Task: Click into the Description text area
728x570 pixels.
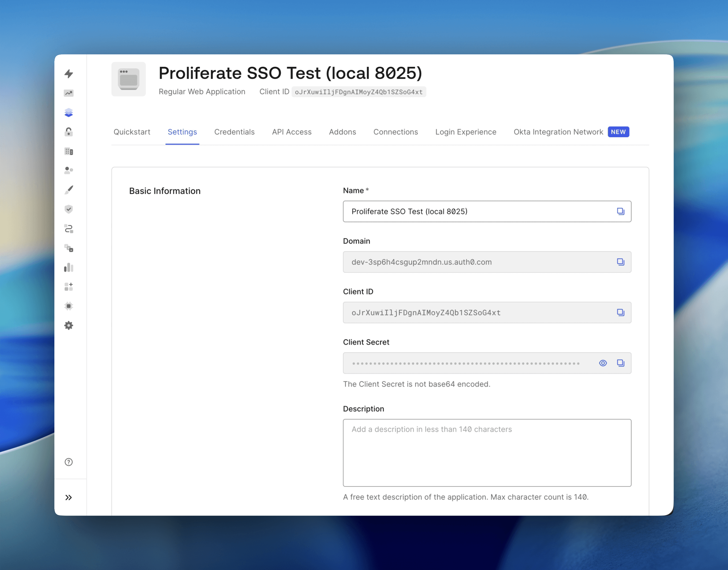Action: pos(487,453)
